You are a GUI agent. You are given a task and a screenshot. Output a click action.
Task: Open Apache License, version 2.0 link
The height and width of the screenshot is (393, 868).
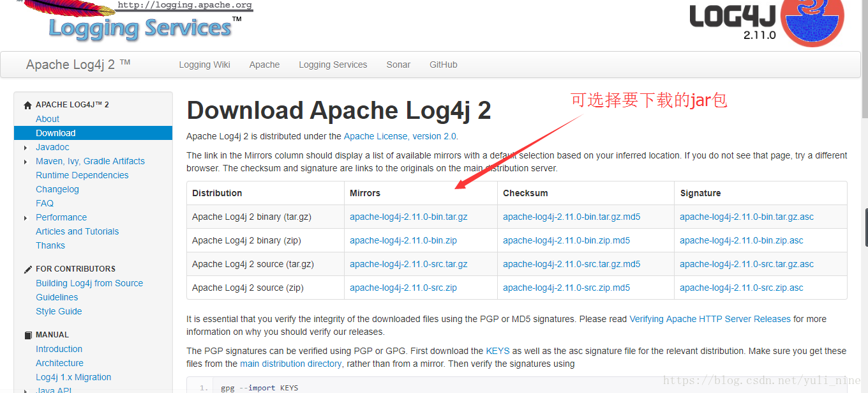click(x=400, y=136)
